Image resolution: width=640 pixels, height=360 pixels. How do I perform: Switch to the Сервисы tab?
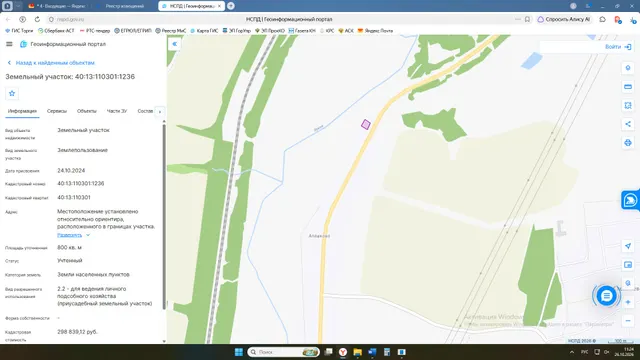point(57,111)
